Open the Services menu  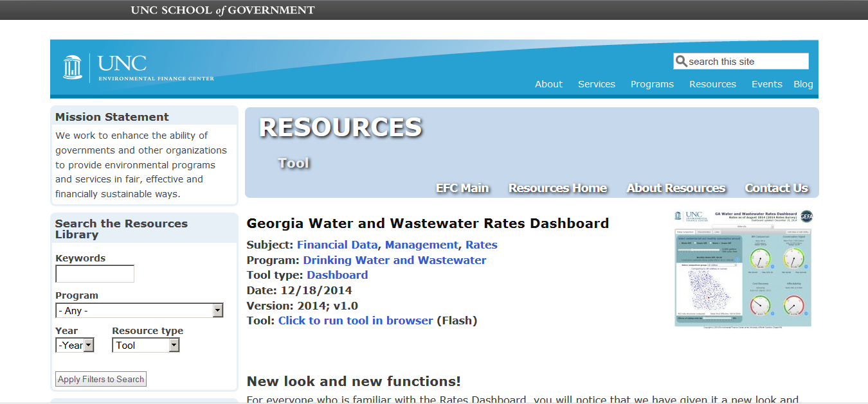pyautogui.click(x=597, y=84)
